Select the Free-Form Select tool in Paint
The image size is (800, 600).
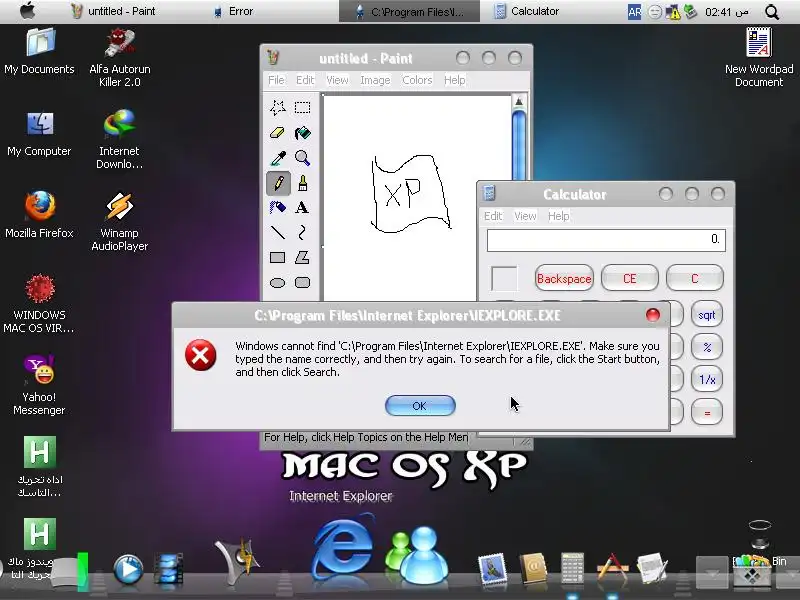(278, 108)
